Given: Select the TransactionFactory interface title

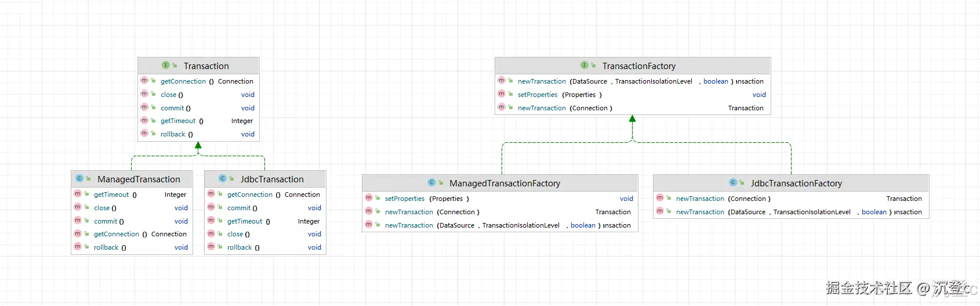Looking at the screenshot, I should tap(639, 66).
